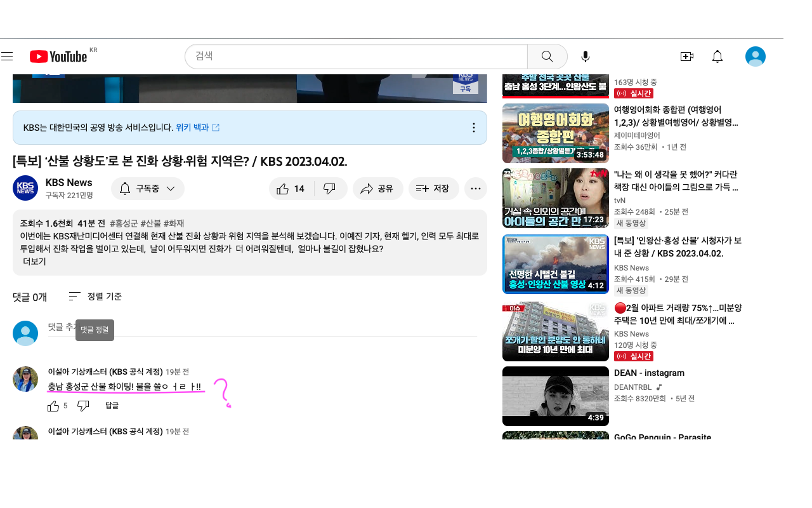Open the 인왕산·홍성 산불 시청자가 보내 준 title
The height and width of the screenshot is (508, 812).
pos(678,247)
